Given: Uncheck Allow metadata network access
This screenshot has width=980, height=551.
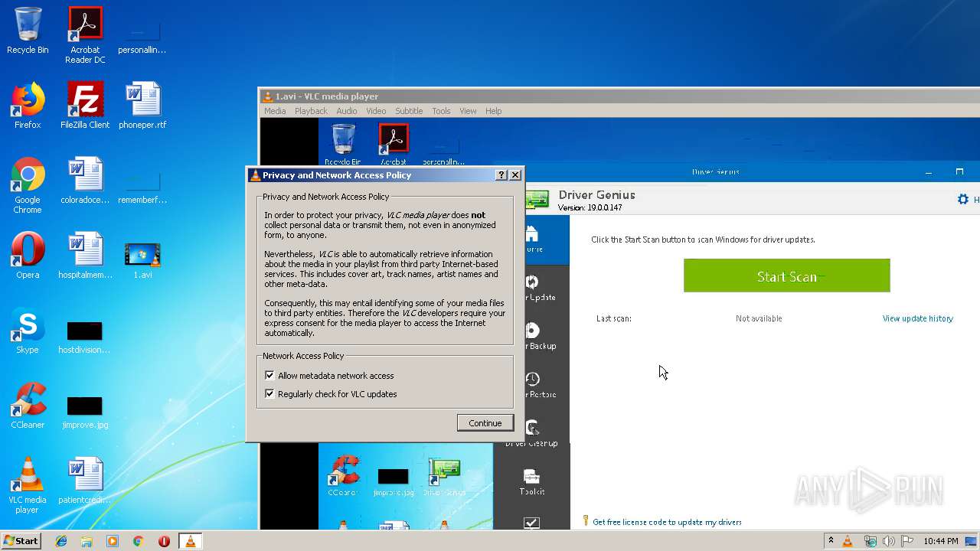Looking at the screenshot, I should pos(269,376).
